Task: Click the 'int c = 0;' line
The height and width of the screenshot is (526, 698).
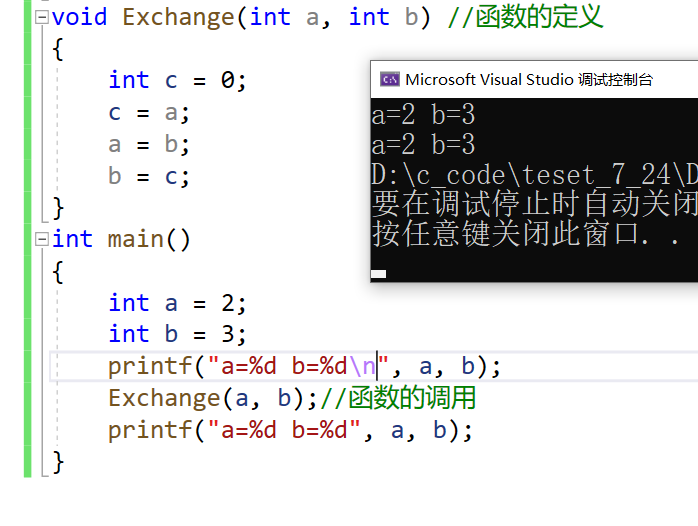Action: click(177, 81)
